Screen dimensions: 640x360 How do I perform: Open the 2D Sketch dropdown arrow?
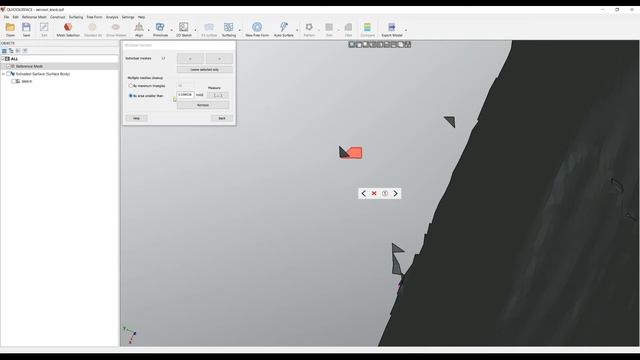point(195,30)
